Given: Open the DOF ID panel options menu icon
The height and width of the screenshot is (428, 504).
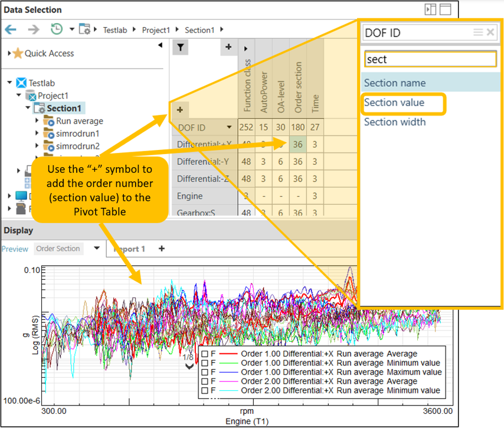Looking at the screenshot, I should pyautogui.click(x=477, y=32).
